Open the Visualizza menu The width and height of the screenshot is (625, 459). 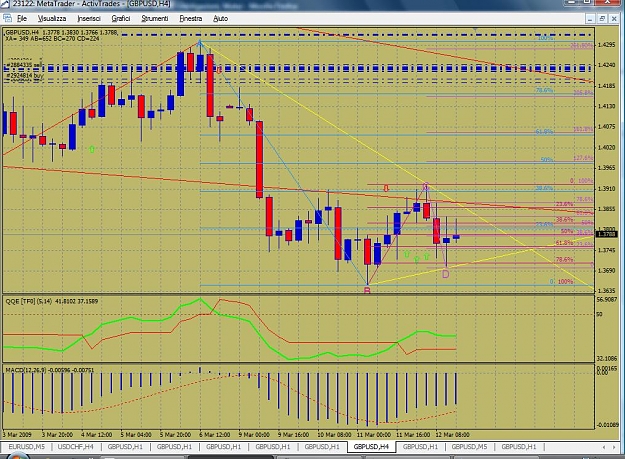(x=52, y=18)
